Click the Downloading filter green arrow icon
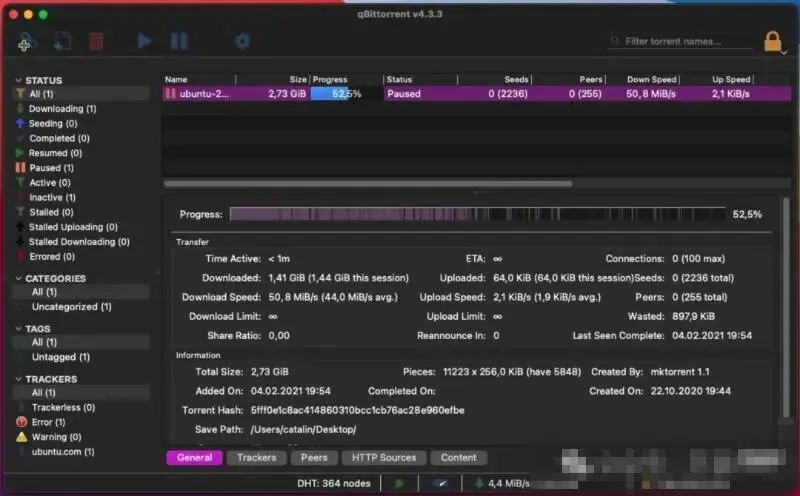This screenshot has height=496, width=800. (20, 109)
